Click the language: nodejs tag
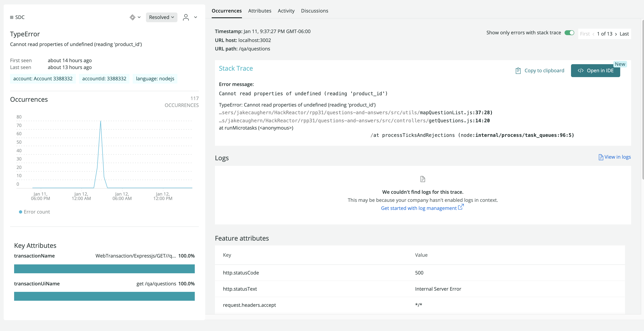This screenshot has width=644, height=331. pos(155,79)
